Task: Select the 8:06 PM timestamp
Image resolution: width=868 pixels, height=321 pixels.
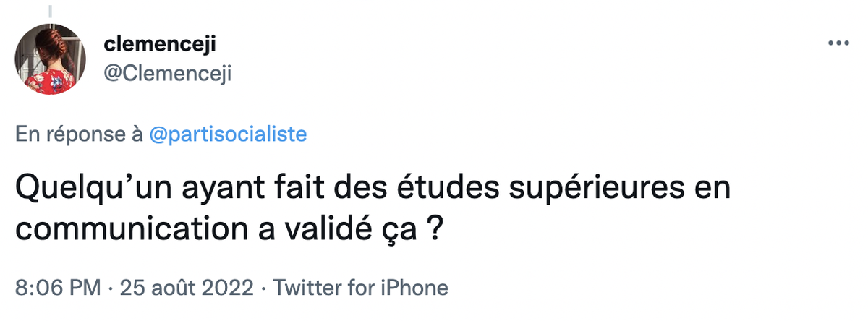Action: pyautogui.click(x=58, y=288)
